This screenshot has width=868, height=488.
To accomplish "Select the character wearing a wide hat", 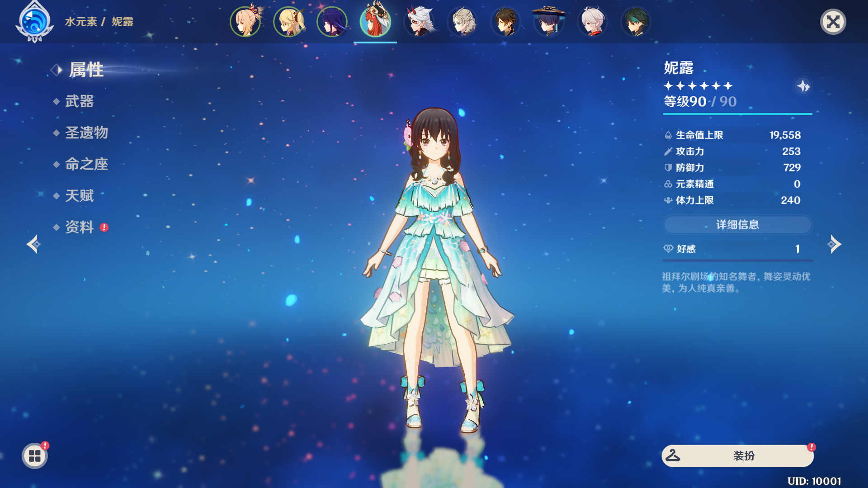I will click(x=549, y=21).
